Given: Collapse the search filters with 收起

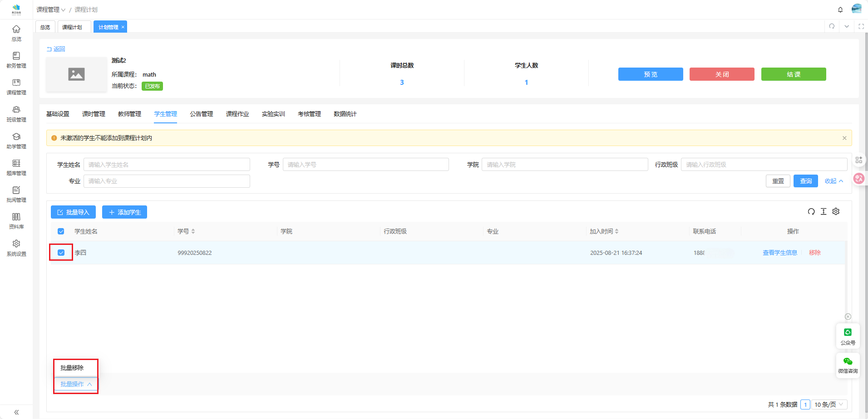Looking at the screenshot, I should coord(833,181).
